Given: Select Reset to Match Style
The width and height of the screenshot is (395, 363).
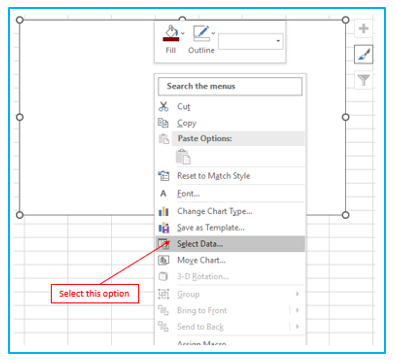Looking at the screenshot, I should pyautogui.click(x=214, y=176).
